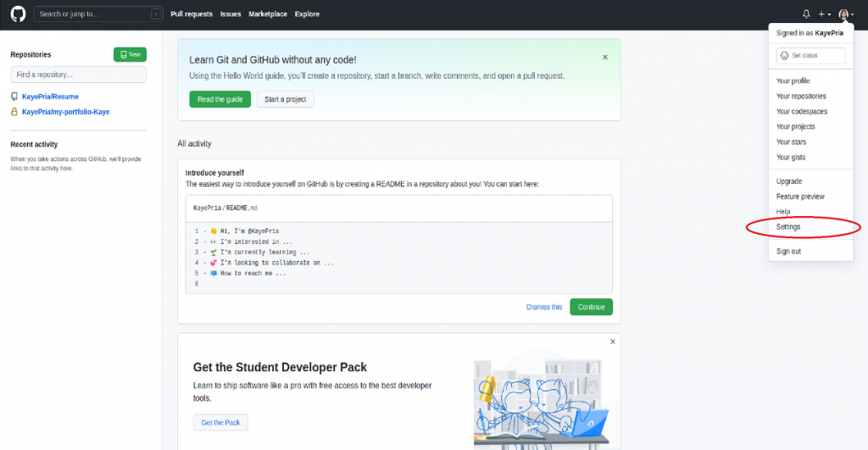Open Your codespaces menu entry
The height and width of the screenshot is (450, 868).
802,111
